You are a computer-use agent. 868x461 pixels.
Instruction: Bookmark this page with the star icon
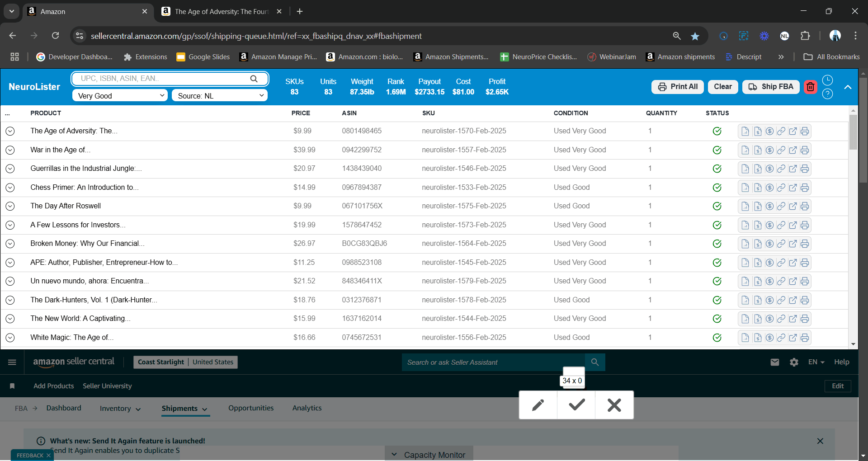[x=695, y=36]
